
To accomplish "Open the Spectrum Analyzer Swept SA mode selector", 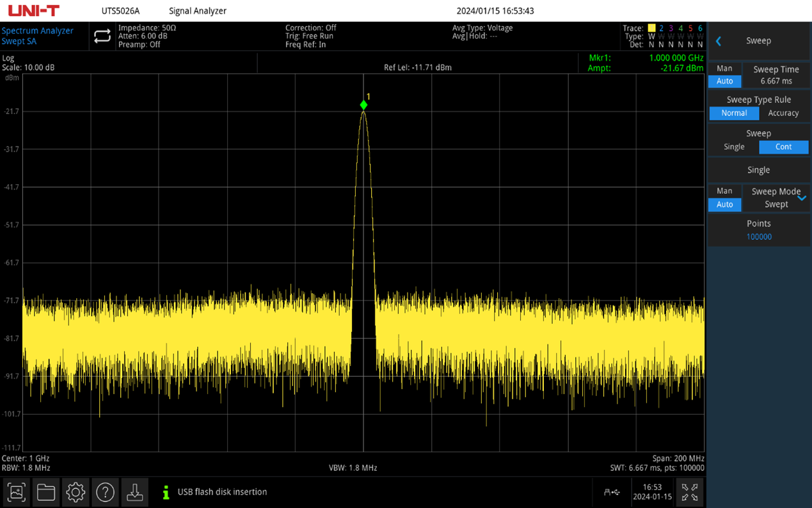I will (37, 36).
